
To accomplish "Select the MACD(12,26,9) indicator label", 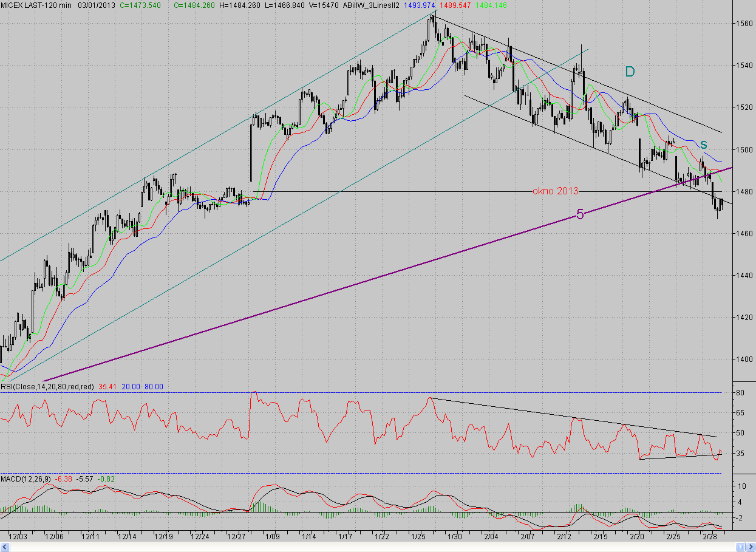I will coord(26,479).
